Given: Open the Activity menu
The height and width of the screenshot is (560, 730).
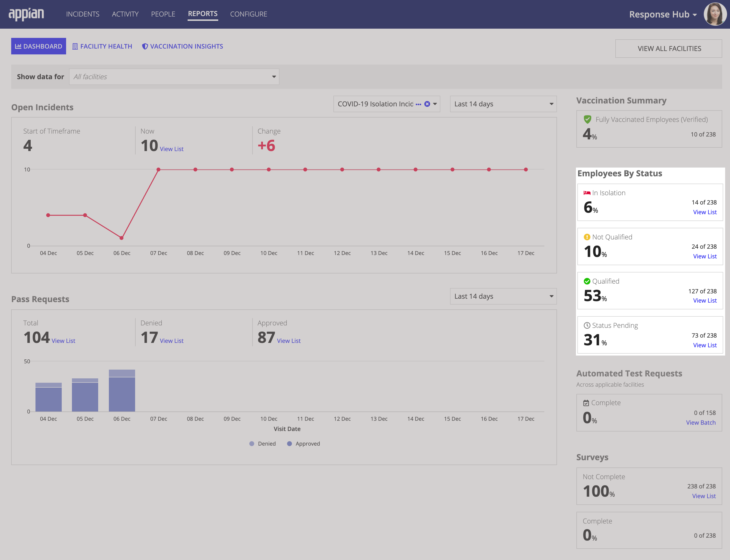Looking at the screenshot, I should tap(125, 14).
